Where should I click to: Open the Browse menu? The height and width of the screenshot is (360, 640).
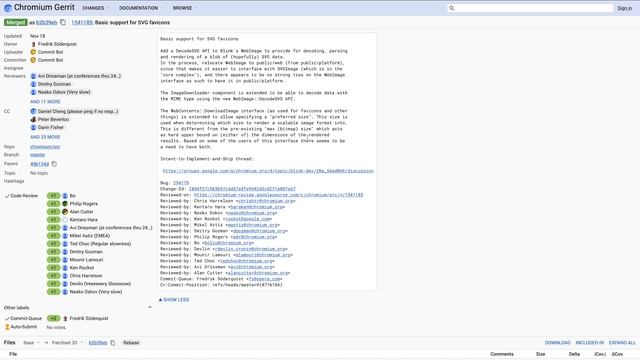pyautogui.click(x=185, y=8)
